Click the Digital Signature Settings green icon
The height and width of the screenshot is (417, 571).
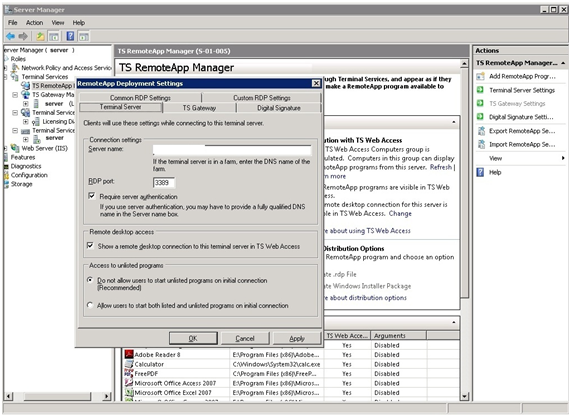[480, 117]
